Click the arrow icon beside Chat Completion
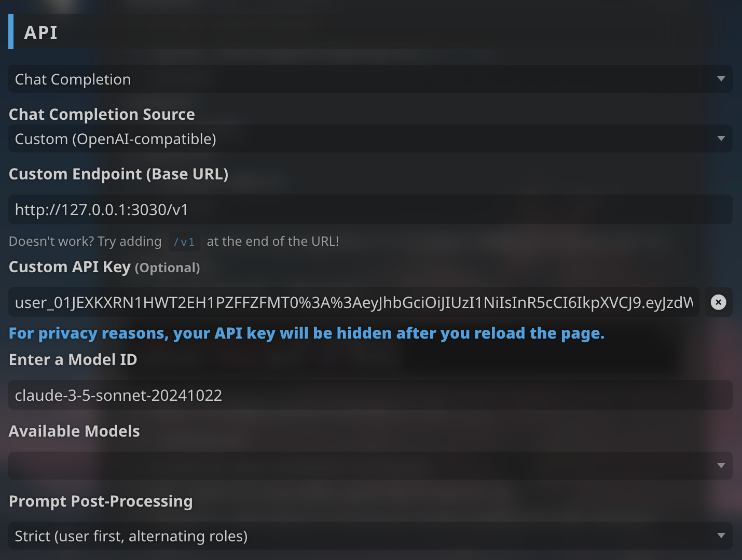The height and width of the screenshot is (560, 742). click(721, 79)
